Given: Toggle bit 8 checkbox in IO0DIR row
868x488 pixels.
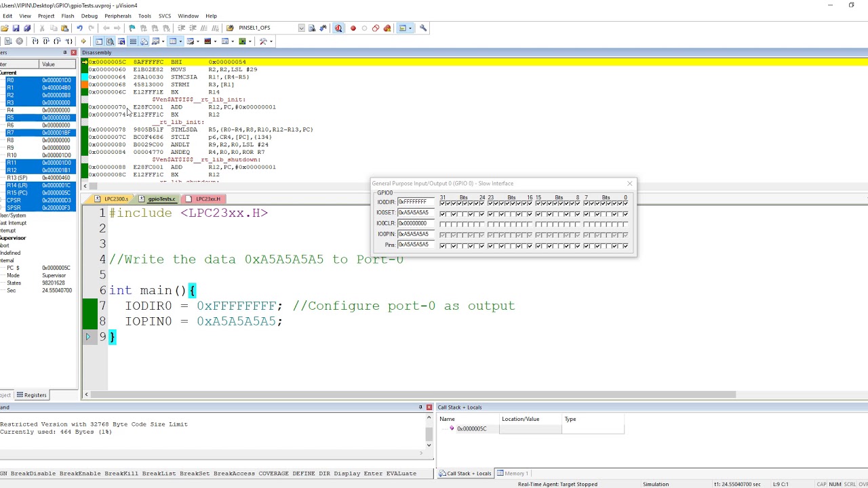Looking at the screenshot, I should (578, 203).
